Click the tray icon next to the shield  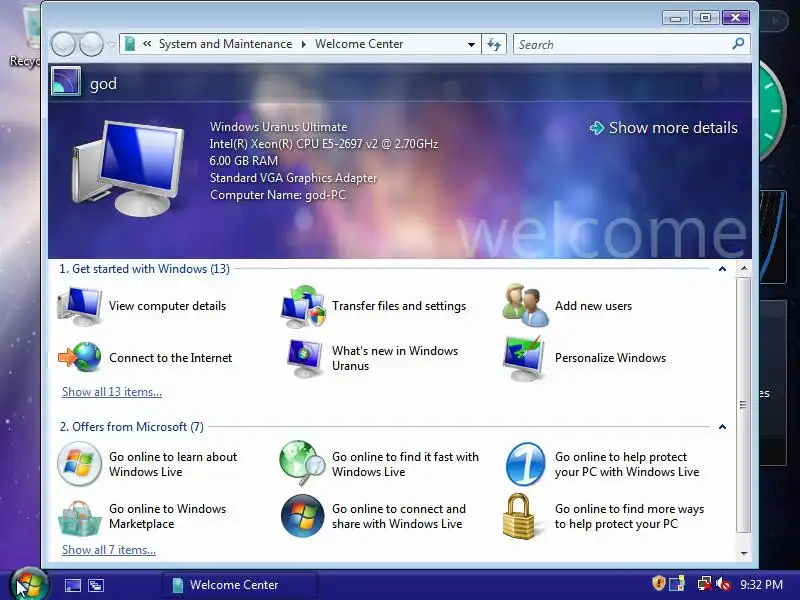coord(677,584)
